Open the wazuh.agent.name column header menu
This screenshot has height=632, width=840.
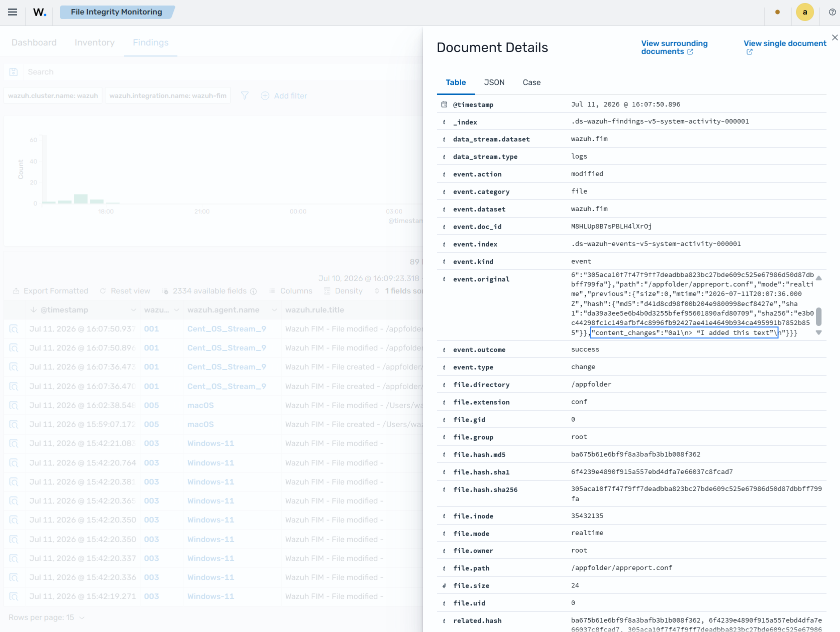click(x=274, y=310)
